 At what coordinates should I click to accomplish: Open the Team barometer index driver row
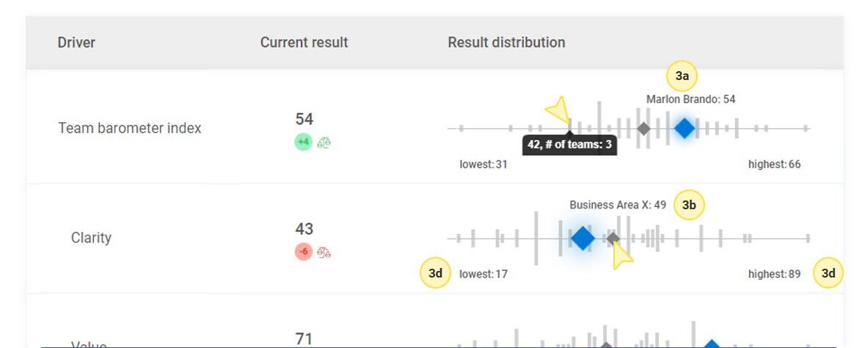129,128
